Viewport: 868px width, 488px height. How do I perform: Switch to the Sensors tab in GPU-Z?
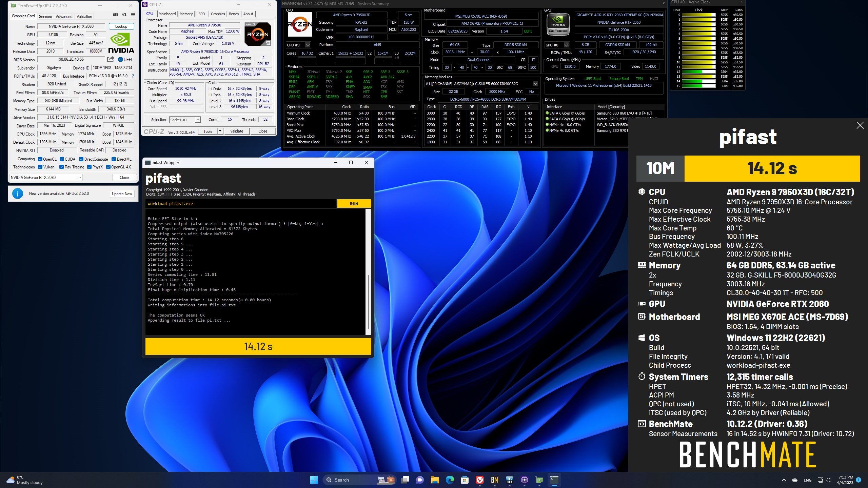tap(45, 16)
